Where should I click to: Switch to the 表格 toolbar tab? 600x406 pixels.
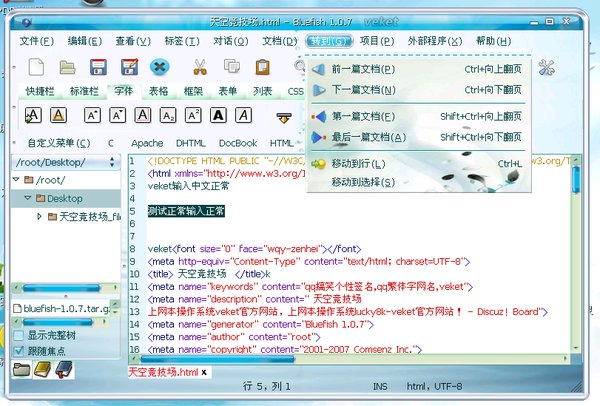click(x=158, y=91)
